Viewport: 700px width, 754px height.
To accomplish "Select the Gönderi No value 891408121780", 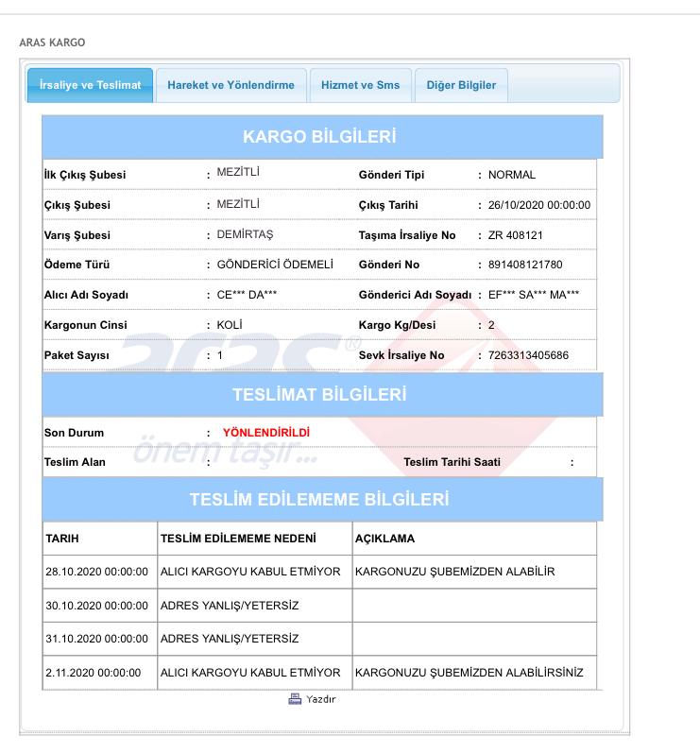I will pyautogui.click(x=525, y=265).
